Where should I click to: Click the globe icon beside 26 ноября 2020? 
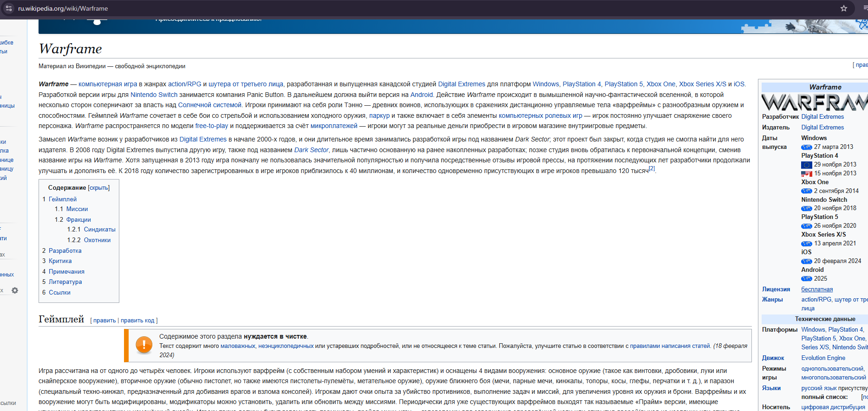coord(807,226)
